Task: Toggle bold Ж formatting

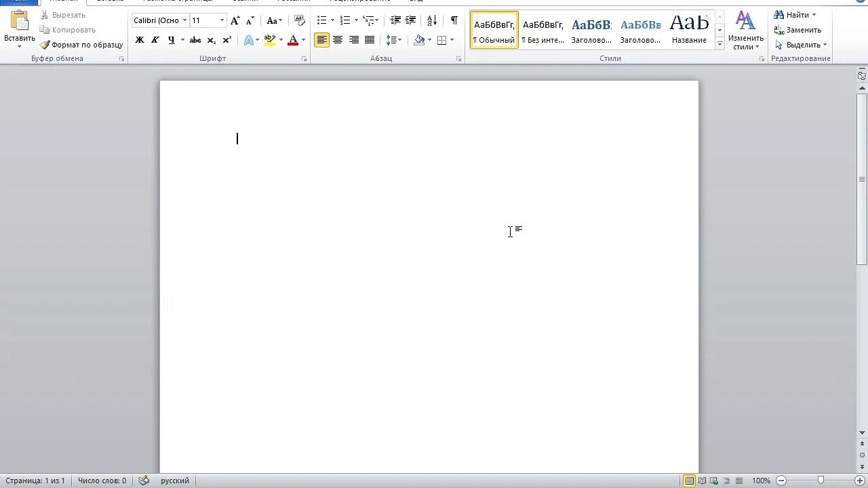Action: 139,40
